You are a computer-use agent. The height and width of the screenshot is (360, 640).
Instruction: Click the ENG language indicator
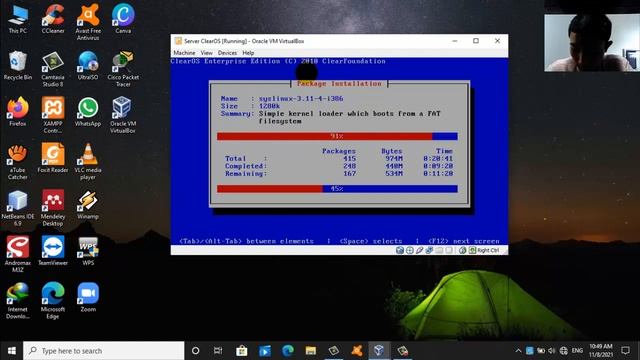point(577,351)
